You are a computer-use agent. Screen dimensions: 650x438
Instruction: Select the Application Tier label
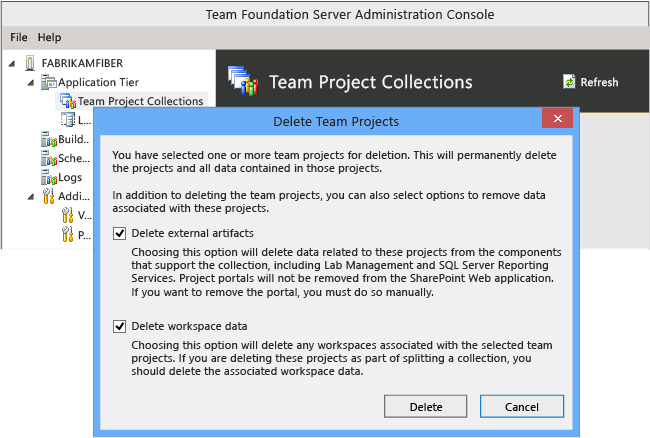click(x=98, y=82)
